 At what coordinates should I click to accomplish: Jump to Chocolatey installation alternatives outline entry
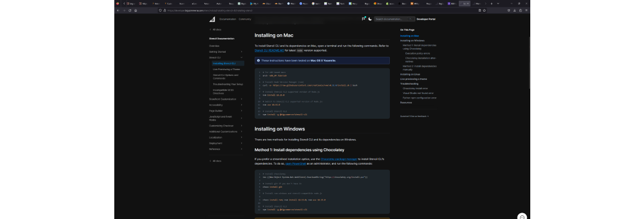tap(421, 60)
